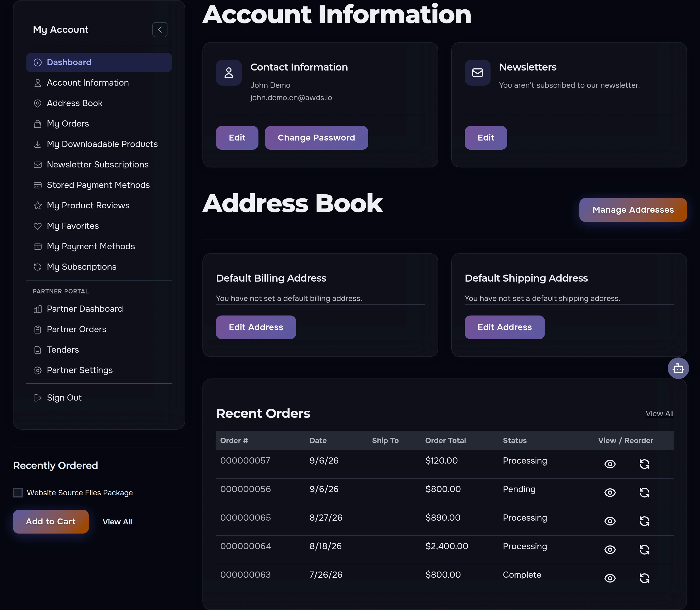Image resolution: width=700 pixels, height=610 pixels.
Task: Click the Pending status of order 000000056
Action: (519, 489)
